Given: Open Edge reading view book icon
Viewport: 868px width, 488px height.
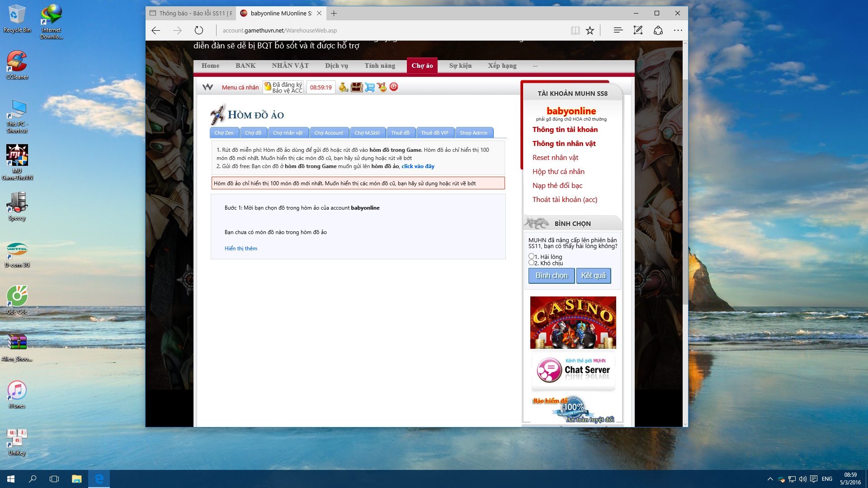Looking at the screenshot, I should click(x=575, y=30).
